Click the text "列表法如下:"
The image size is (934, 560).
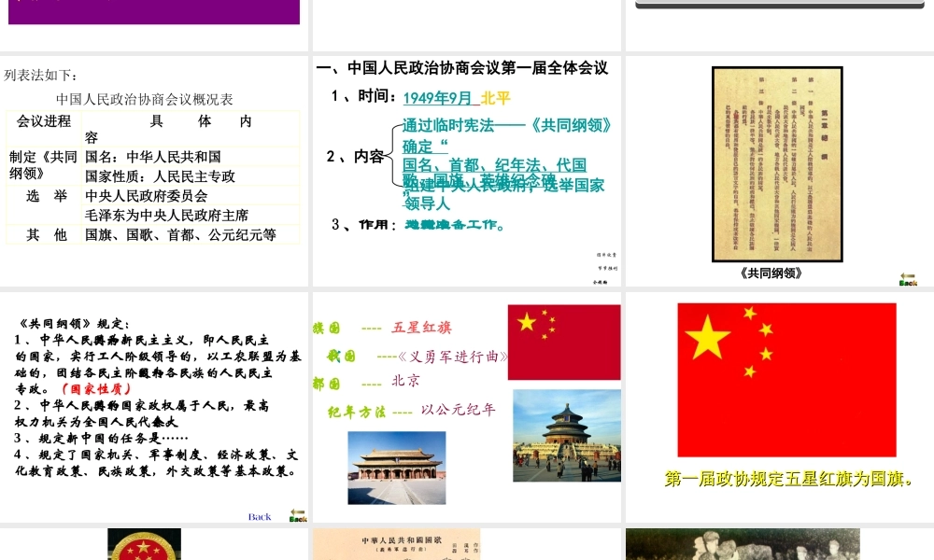40,76
